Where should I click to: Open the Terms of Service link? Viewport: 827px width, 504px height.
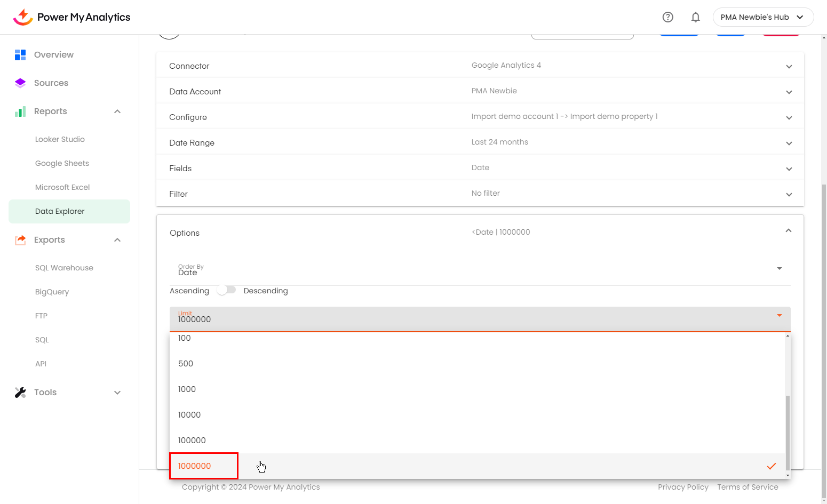[747, 487]
